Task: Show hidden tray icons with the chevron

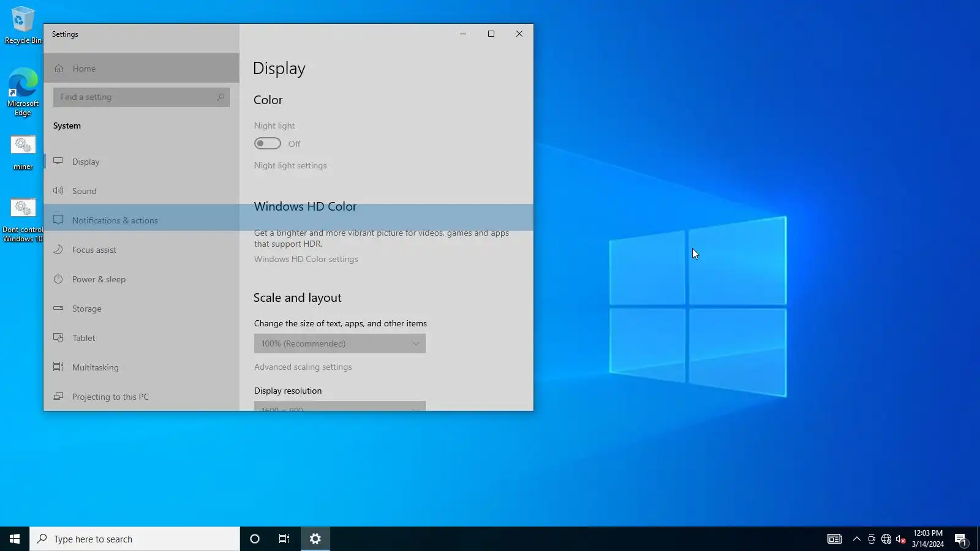Action: coord(857,539)
